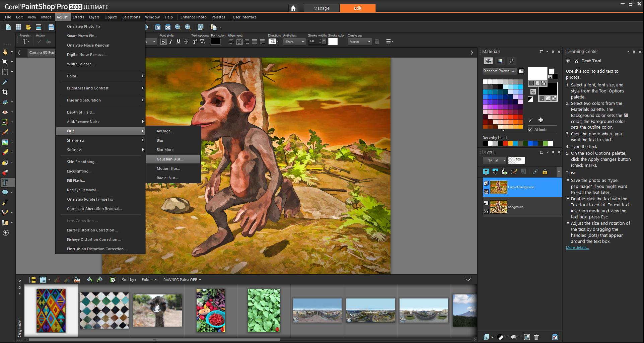Viewport: 644px width, 343px height.
Task: Click the Red Eye tool icon
Action: point(5,112)
